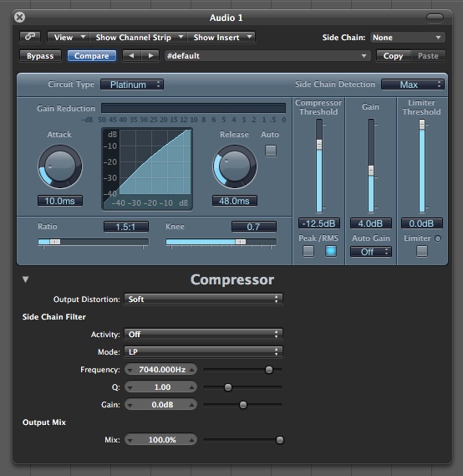Open the View menu
The image size is (463, 476).
69,38
